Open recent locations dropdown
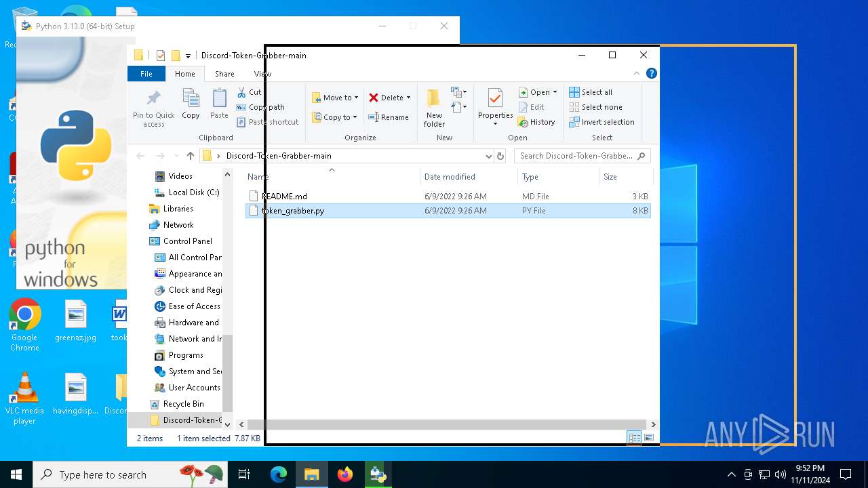 pos(176,156)
